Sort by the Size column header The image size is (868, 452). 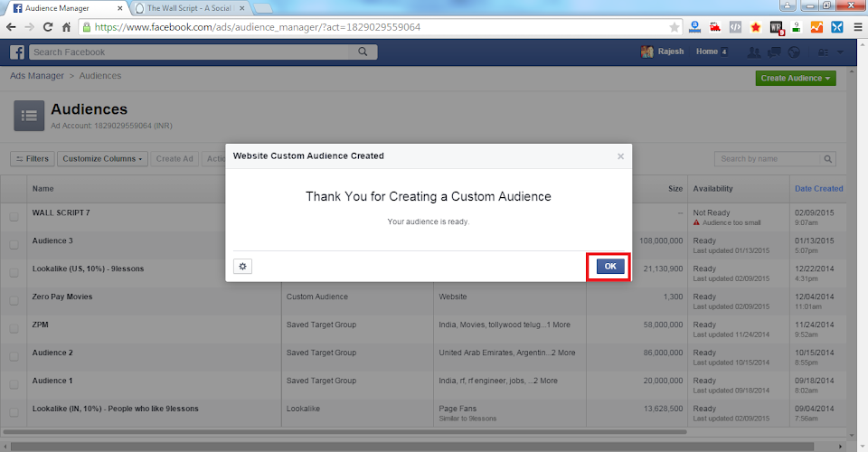point(675,189)
